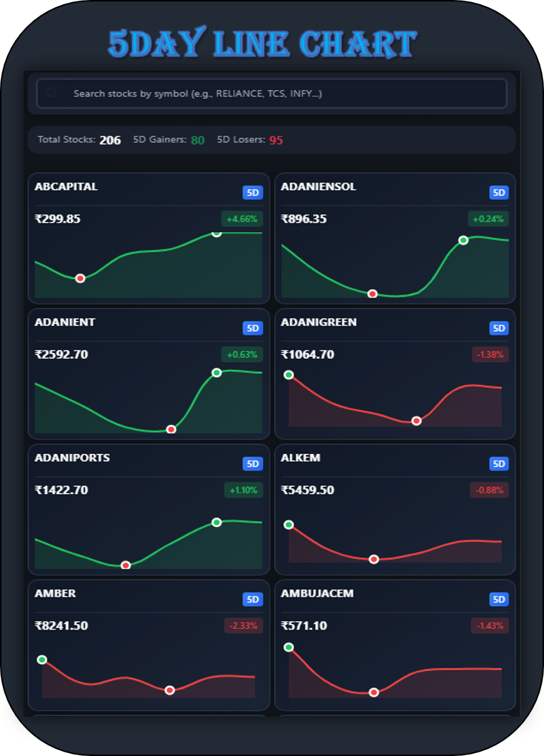Click the red low-point marker on ADANIPORTS chart
The height and width of the screenshot is (756, 544).
[126, 565]
